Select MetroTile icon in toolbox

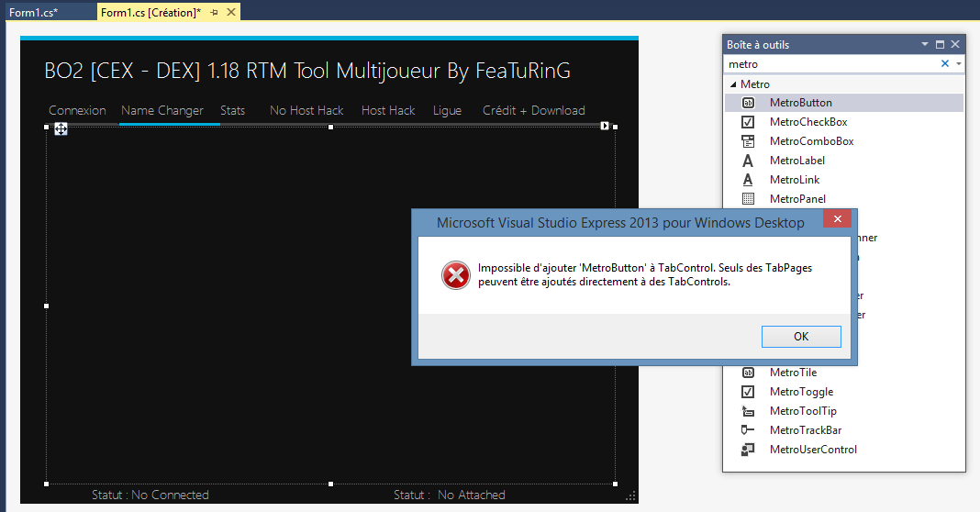click(x=748, y=373)
